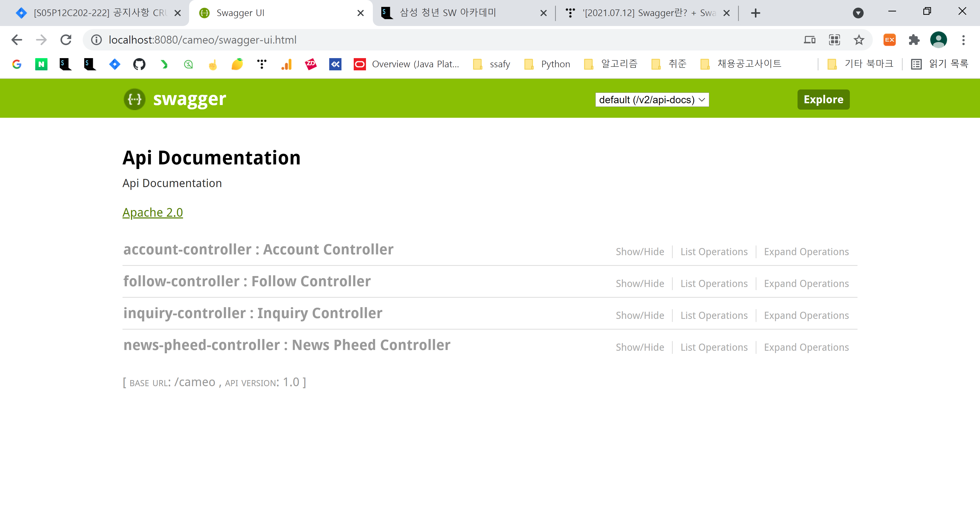Click the user profile avatar
Viewport: 980px width, 520px height.
(x=938, y=40)
